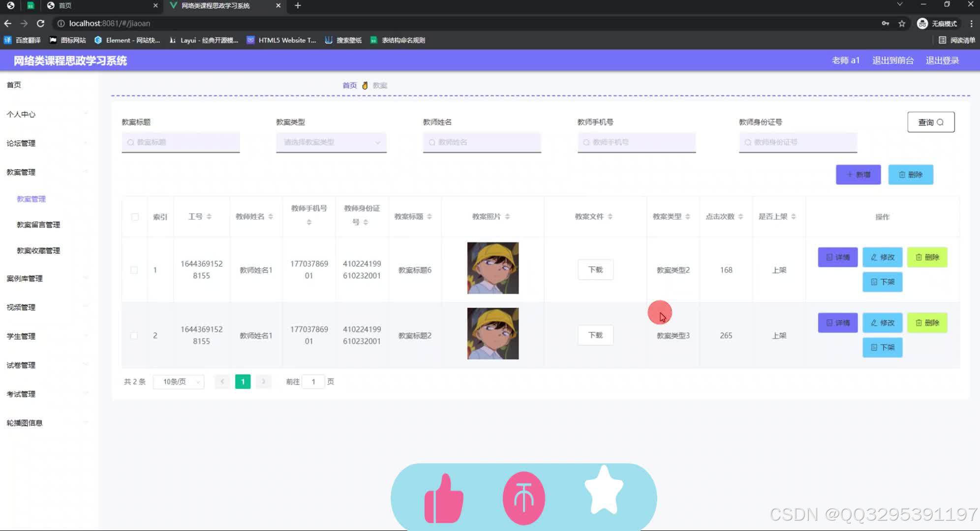
Task: Expand 考试管理 sidebar menu
Action: [x=48, y=394]
